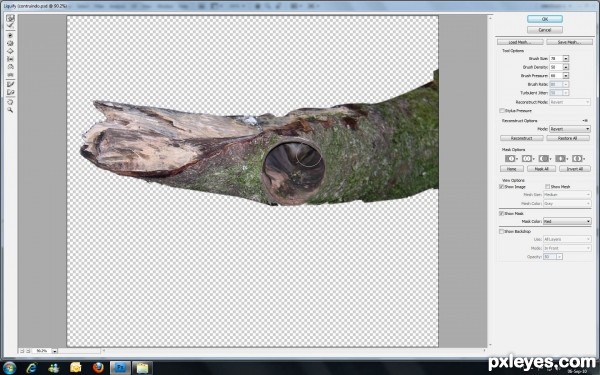600x375 pixels.
Task: Uncheck the Show Mask checkbox
Action: [501, 214]
